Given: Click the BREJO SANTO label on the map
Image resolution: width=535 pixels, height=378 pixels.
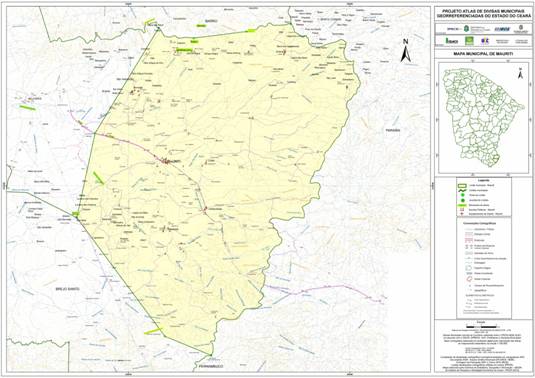Looking at the screenshot, I should [67, 289].
